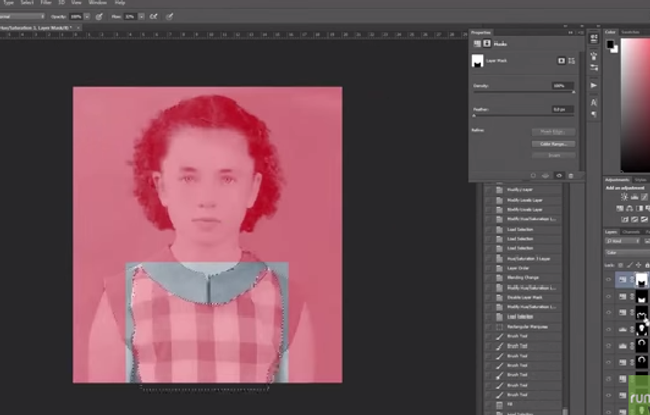Open the Character panel icon in dock strip
Image resolution: width=650 pixels, height=415 pixels.
[x=594, y=102]
